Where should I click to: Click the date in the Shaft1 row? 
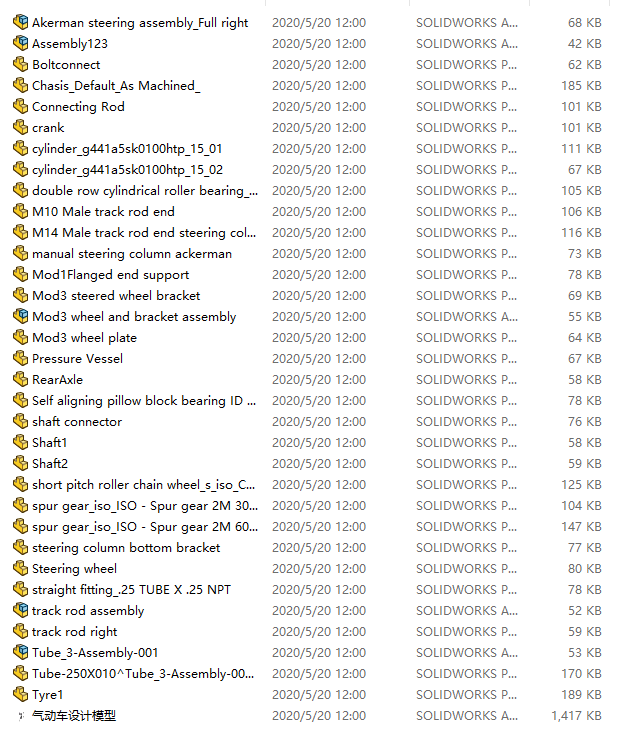319,443
